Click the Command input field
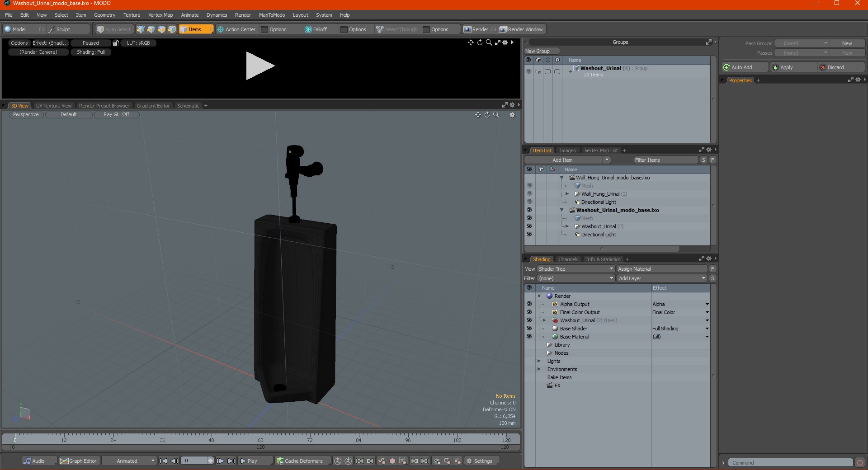The width and height of the screenshot is (868, 470). click(x=790, y=463)
